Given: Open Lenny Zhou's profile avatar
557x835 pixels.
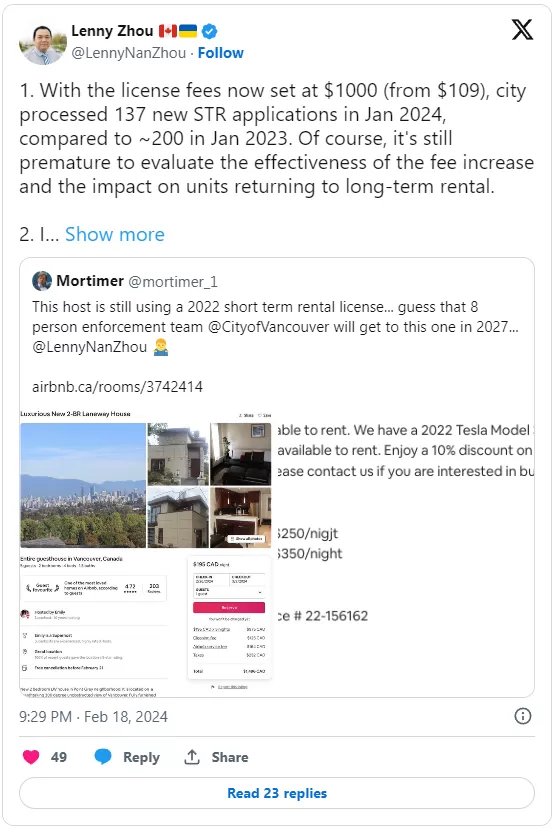Looking at the screenshot, I should point(43,43).
